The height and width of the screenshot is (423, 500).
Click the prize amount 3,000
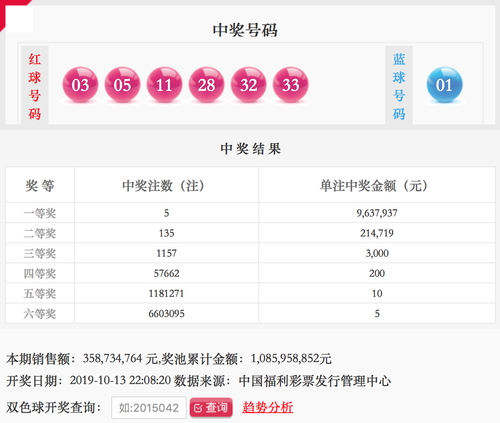point(377,253)
